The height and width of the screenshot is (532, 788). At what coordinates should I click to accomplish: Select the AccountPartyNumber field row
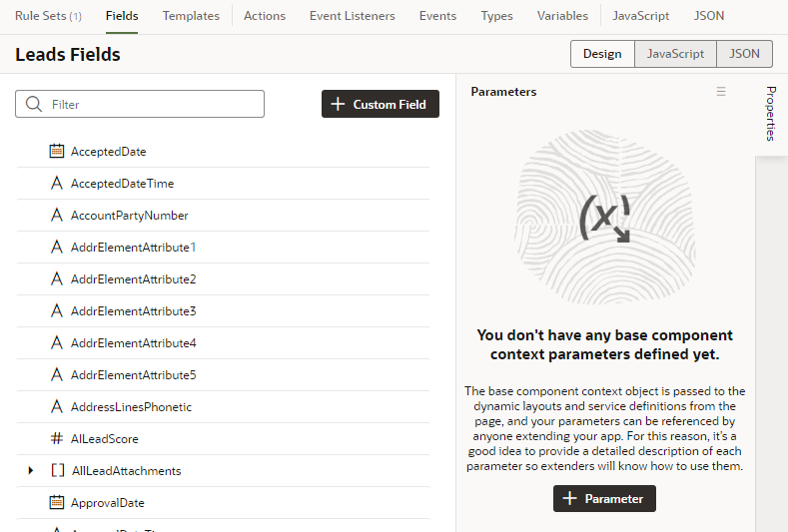[x=223, y=215]
